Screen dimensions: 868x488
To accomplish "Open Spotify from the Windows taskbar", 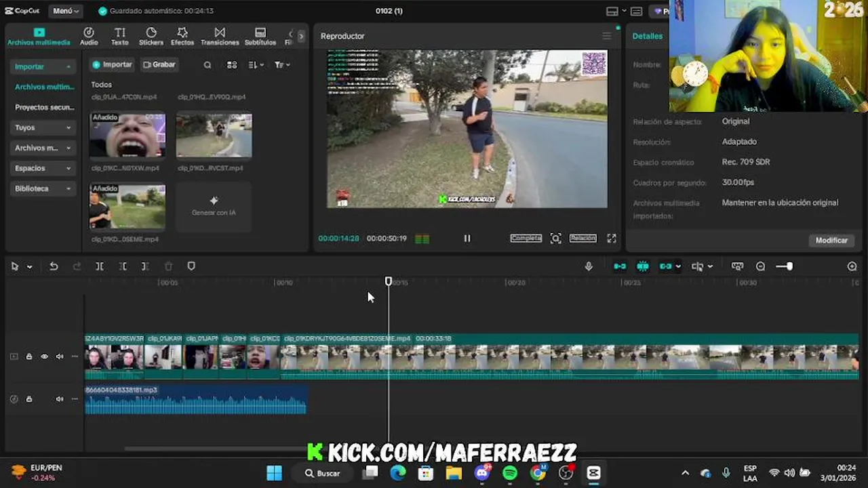I will [510, 473].
